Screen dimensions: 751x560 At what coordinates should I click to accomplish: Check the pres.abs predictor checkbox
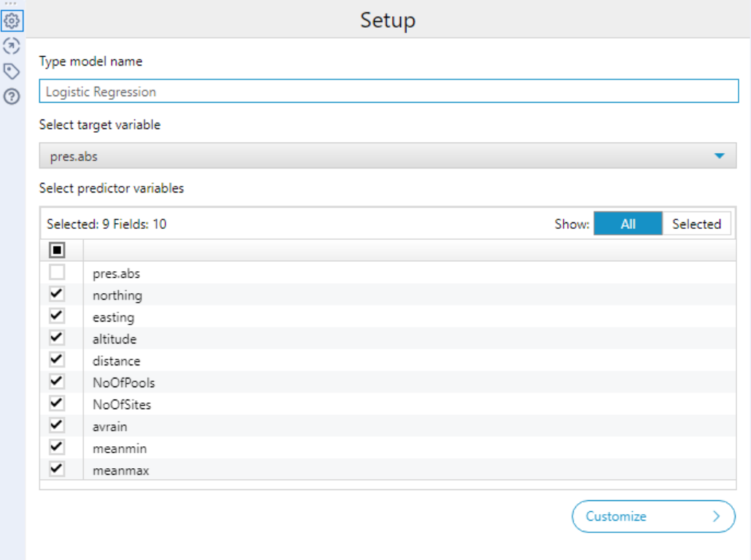[57, 273]
